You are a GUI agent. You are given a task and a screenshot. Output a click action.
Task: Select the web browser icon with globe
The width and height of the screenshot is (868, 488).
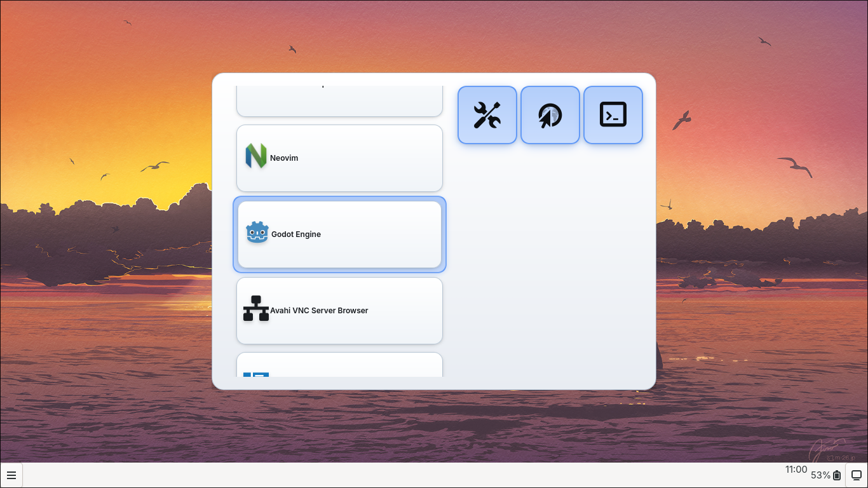point(550,114)
